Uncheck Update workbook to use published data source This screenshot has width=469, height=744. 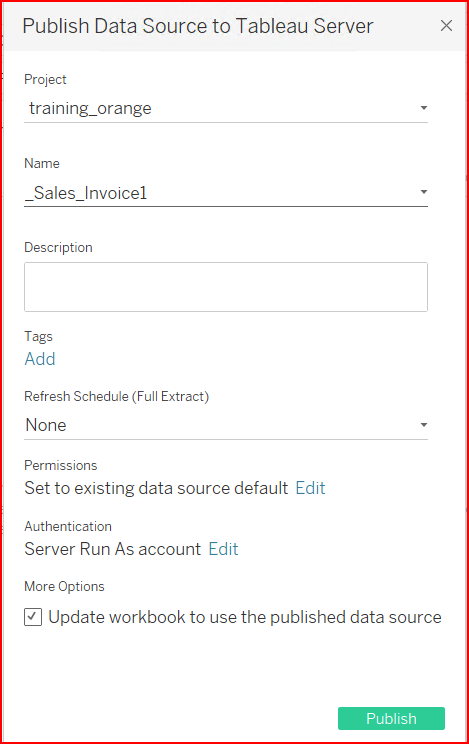[x=33, y=617]
